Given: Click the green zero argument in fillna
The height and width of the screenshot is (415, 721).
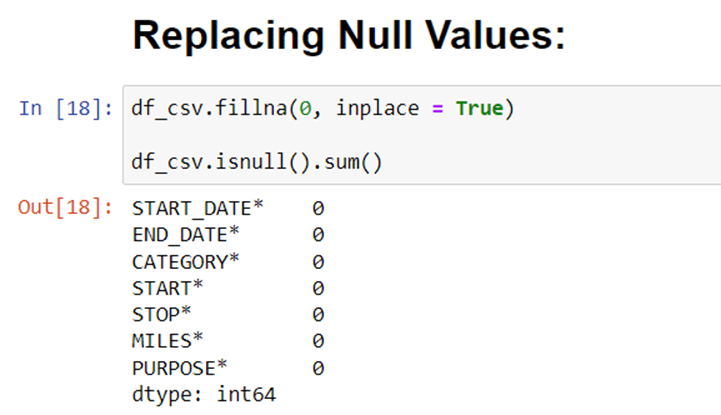Looking at the screenshot, I should tap(305, 109).
